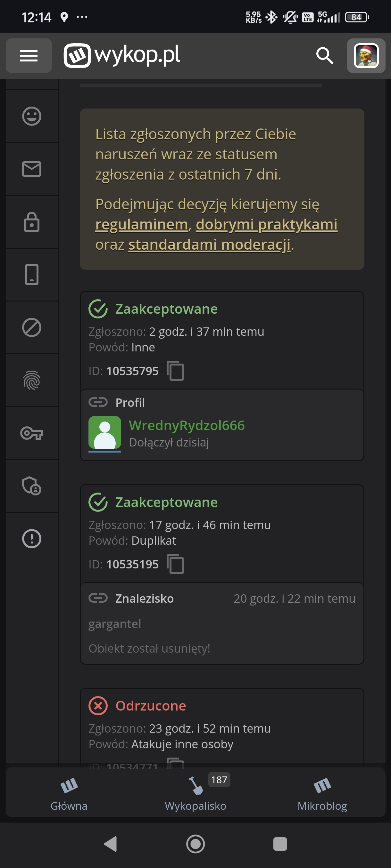Open the smiley face sidebar section
Image resolution: width=391 pixels, height=868 pixels.
tap(32, 116)
